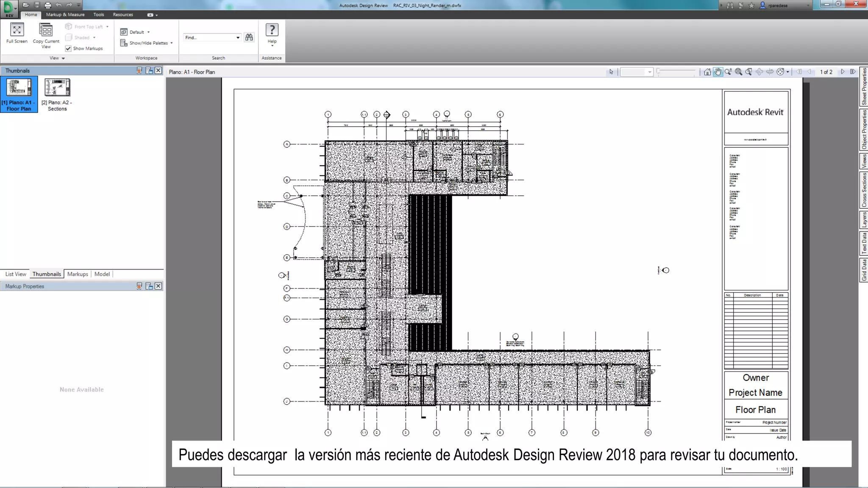
Task: Open the Markup & Measure ribbon tab
Action: click(x=65, y=14)
